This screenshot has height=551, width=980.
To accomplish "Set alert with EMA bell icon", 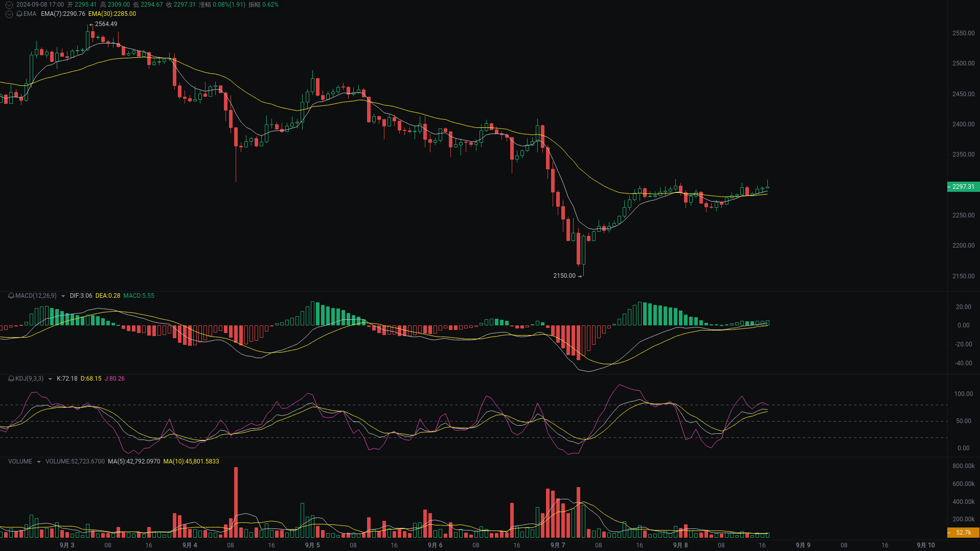I will pyautogui.click(x=19, y=14).
